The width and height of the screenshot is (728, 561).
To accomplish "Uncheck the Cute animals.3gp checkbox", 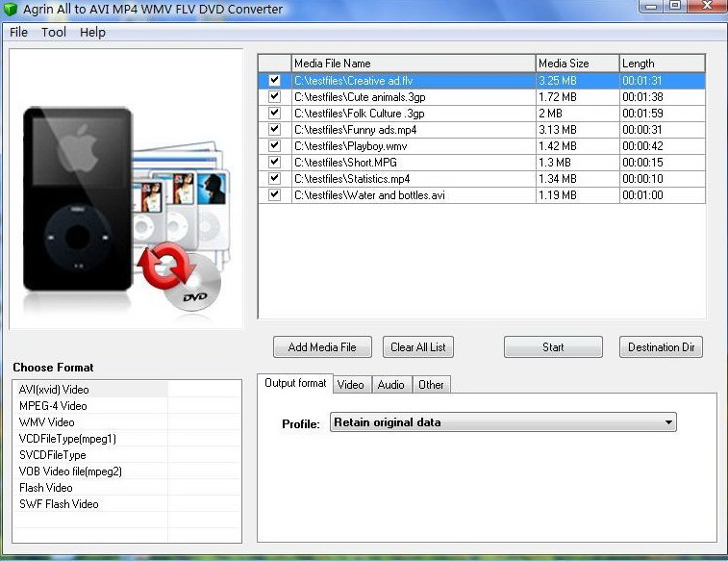I will click(274, 96).
